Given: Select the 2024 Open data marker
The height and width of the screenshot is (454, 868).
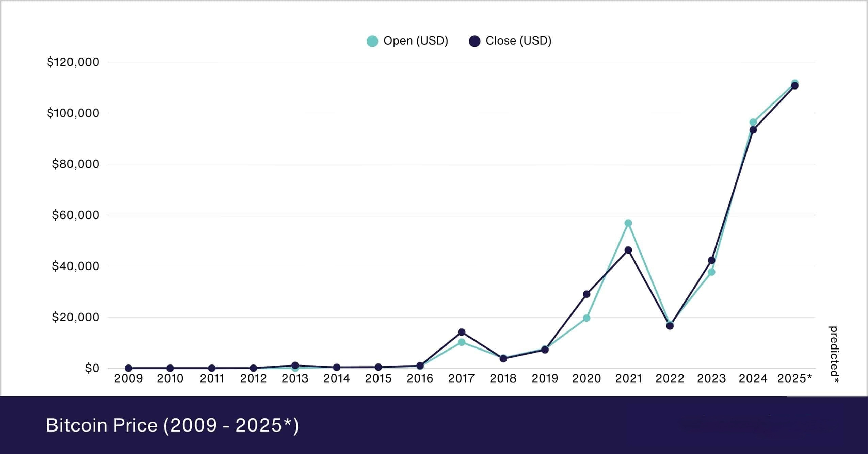Looking at the screenshot, I should coord(753,122).
